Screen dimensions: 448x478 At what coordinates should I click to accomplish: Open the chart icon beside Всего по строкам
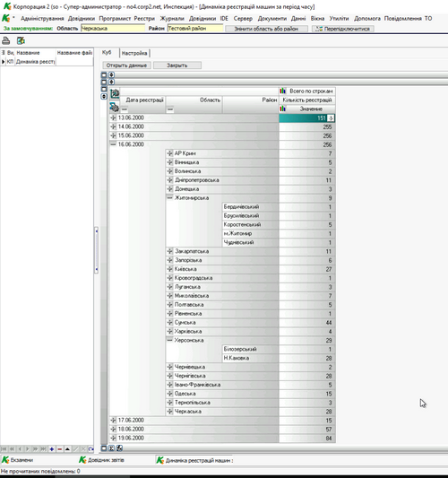[283, 91]
